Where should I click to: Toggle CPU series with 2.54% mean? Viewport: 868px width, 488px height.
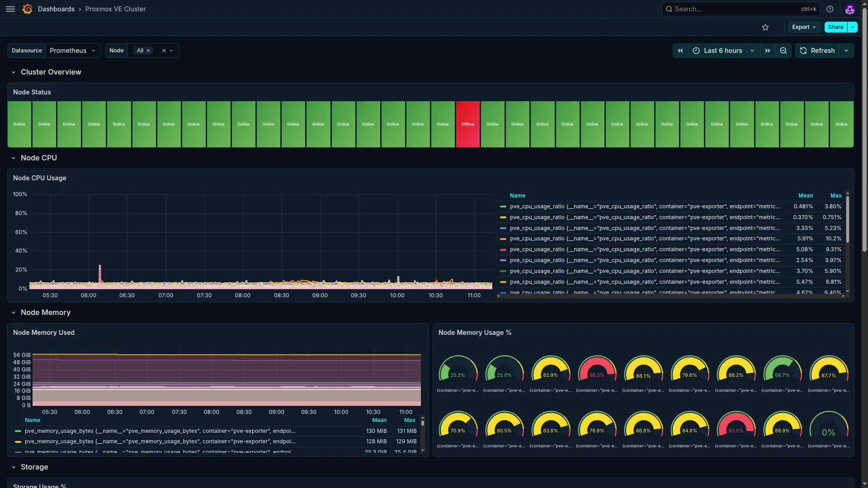point(645,260)
